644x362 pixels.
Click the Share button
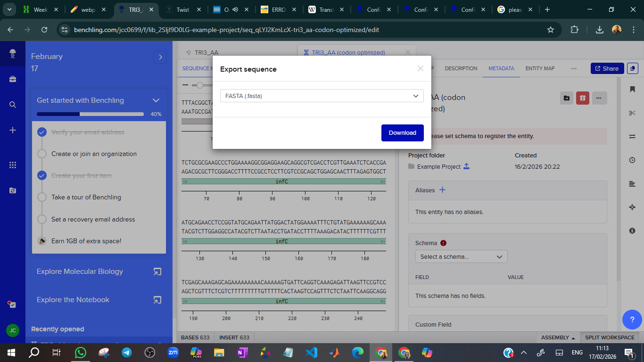click(607, 68)
